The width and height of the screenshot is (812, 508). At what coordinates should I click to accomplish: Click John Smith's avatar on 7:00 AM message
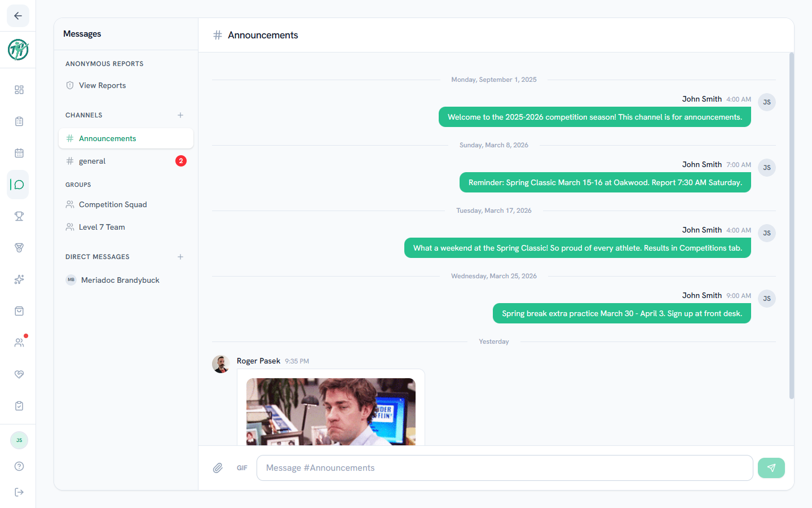coord(767,168)
